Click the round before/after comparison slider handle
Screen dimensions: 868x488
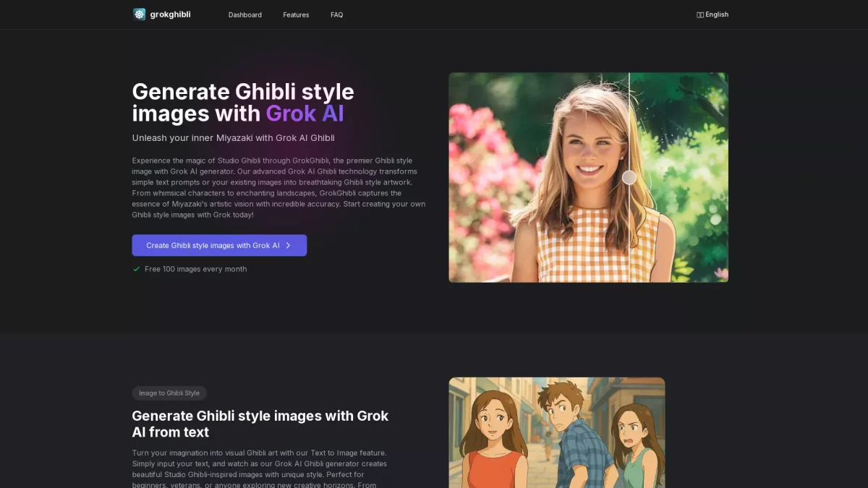pos(629,177)
